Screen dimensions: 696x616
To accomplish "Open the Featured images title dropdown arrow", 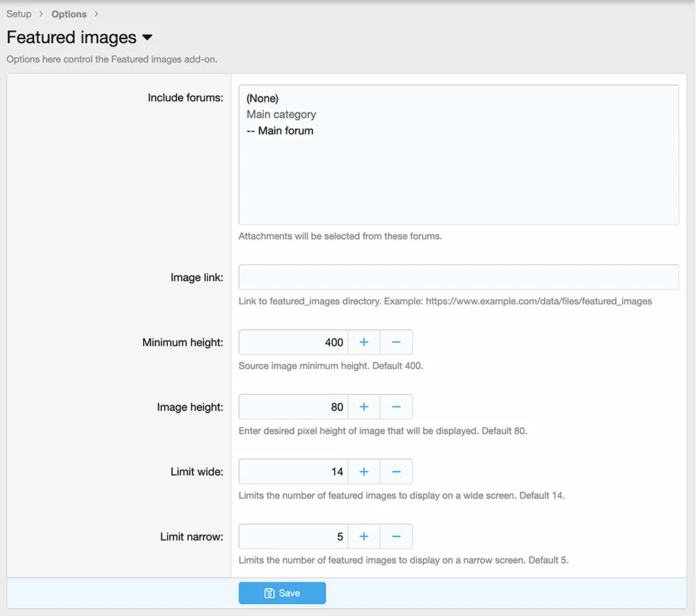I will pos(147,38).
